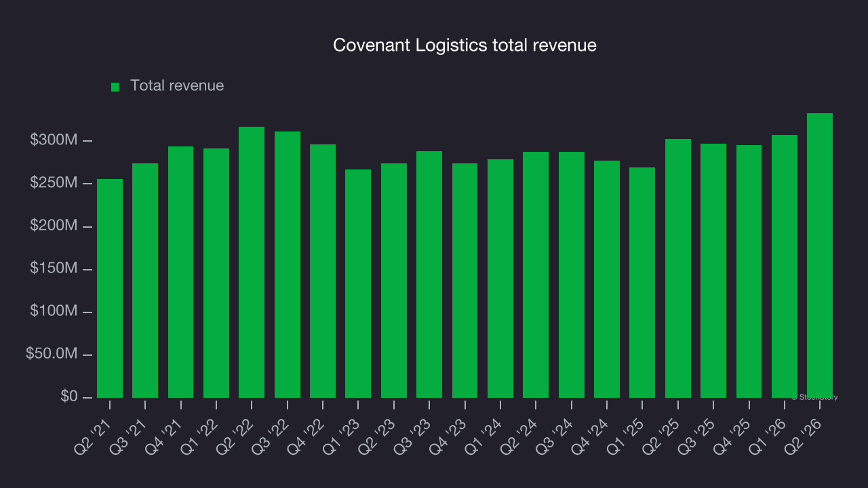Select the $0 y-axis label
Image resolution: width=868 pixels, height=488 pixels.
68,397
